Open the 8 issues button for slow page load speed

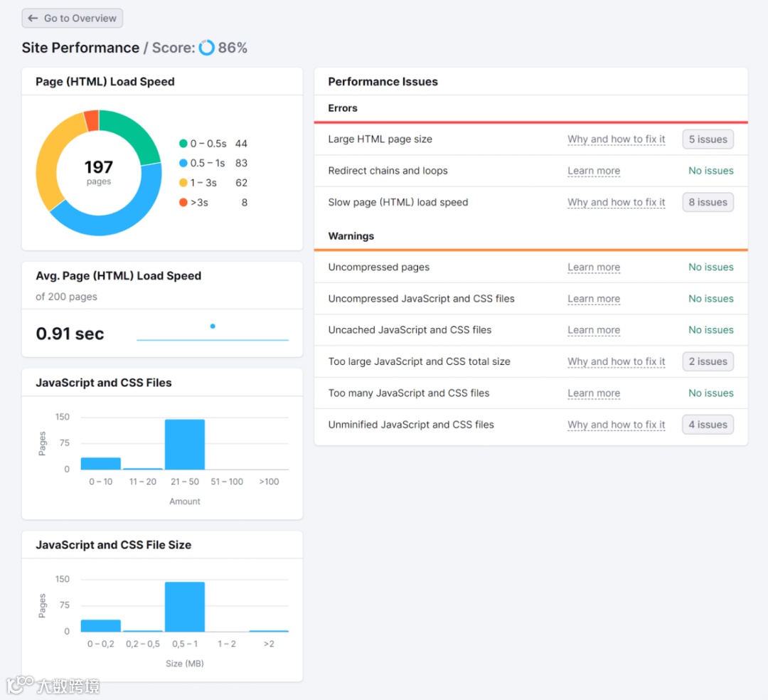pos(708,202)
